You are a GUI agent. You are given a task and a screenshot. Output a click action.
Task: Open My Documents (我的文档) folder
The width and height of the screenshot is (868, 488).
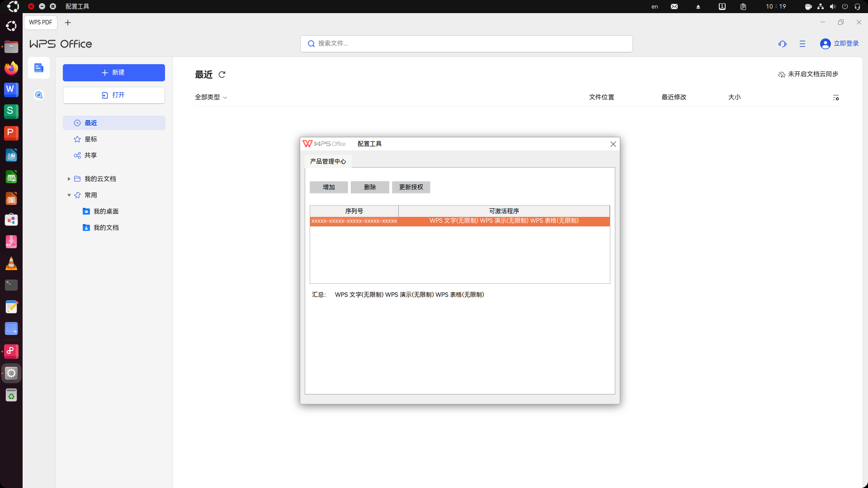click(x=101, y=228)
